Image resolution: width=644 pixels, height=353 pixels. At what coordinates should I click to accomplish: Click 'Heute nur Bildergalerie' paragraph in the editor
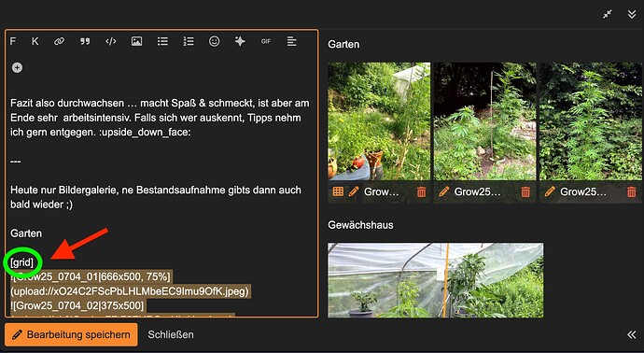point(156,197)
